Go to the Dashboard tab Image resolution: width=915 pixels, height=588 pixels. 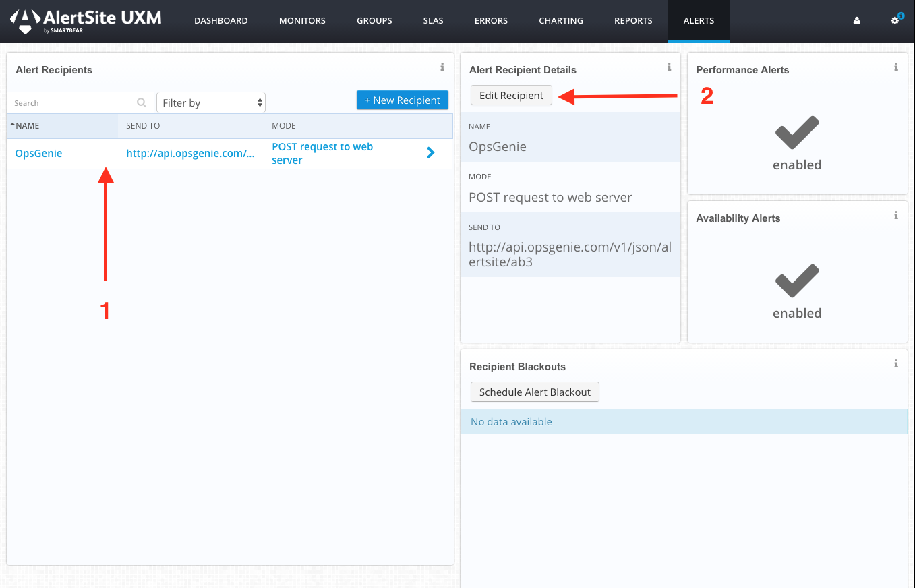[x=221, y=21]
